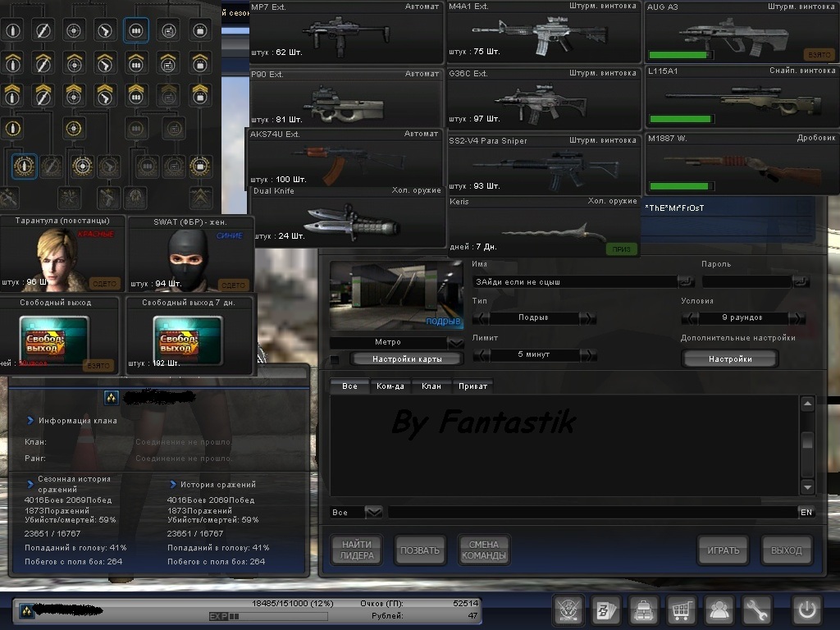Open the shopping cart store icon
Viewport: 840px width, 630px height.
coord(681,609)
